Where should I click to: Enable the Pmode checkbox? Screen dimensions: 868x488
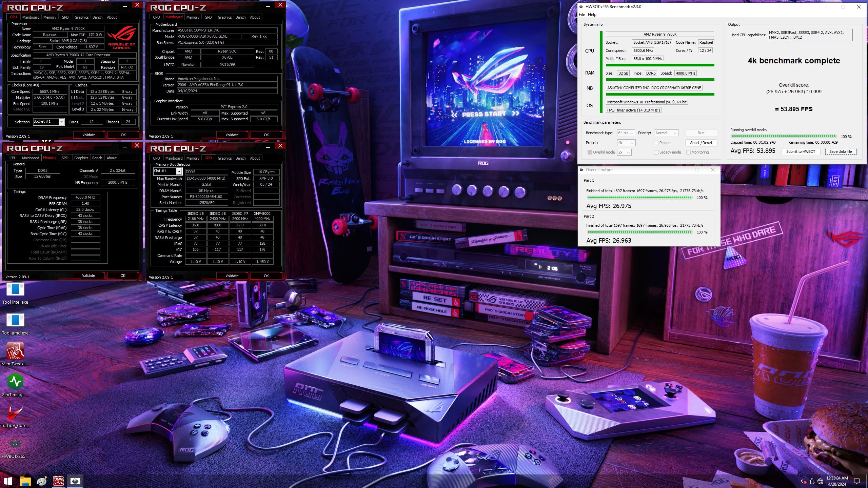point(656,143)
